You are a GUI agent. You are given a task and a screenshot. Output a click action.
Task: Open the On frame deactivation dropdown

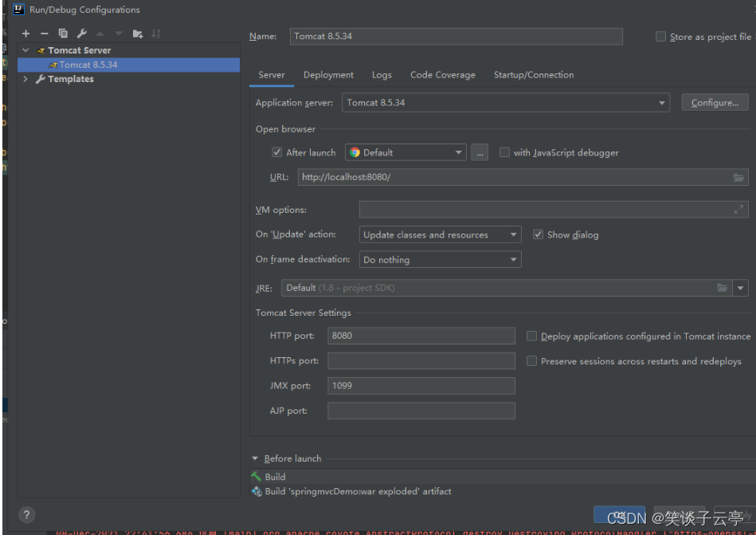441,260
